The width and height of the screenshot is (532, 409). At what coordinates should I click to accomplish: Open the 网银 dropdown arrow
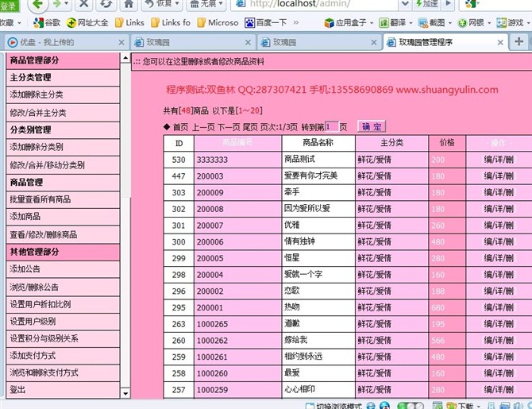click(x=489, y=23)
